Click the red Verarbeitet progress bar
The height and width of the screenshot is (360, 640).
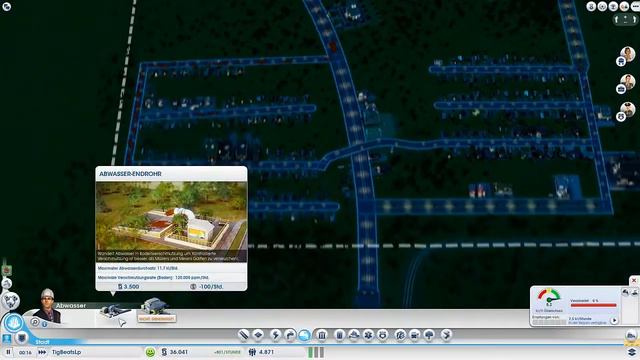[x=593, y=305]
